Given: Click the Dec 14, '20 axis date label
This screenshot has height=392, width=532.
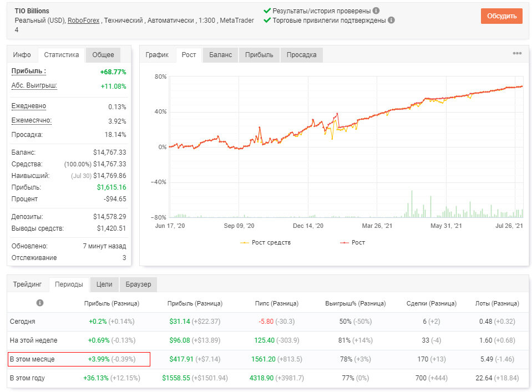Looking at the screenshot, I should [308, 226].
